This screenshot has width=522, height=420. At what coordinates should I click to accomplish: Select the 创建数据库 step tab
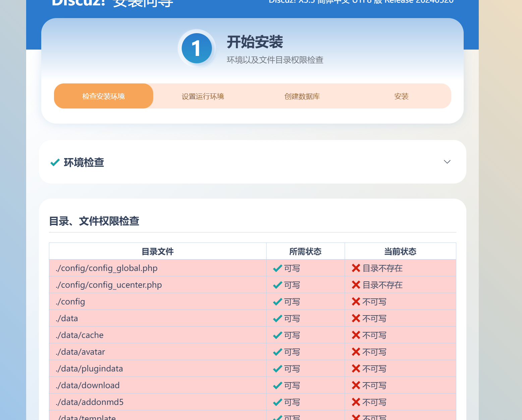302,96
